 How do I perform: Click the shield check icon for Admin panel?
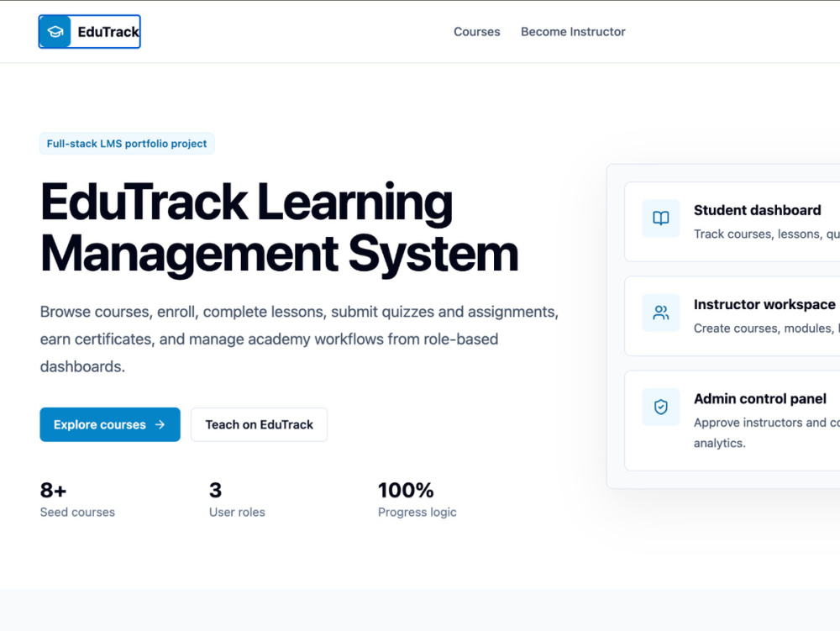tap(661, 407)
